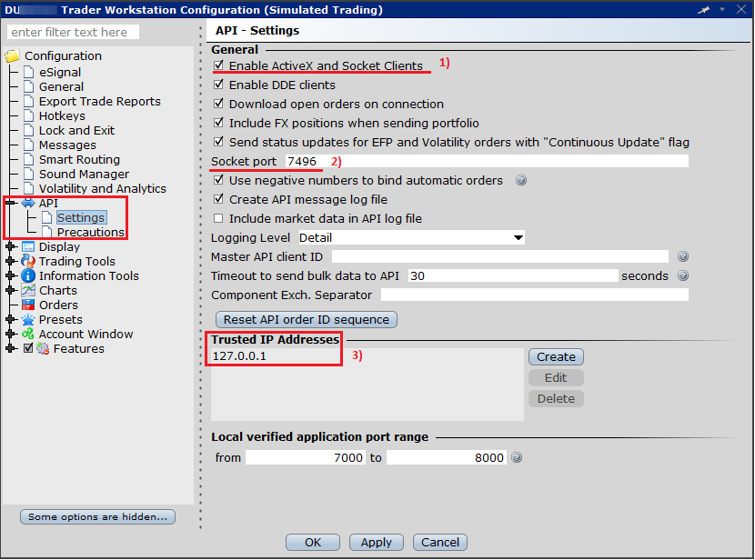The height and width of the screenshot is (560, 755).
Task: Click the pin icon in the title bar
Action: pos(704,10)
